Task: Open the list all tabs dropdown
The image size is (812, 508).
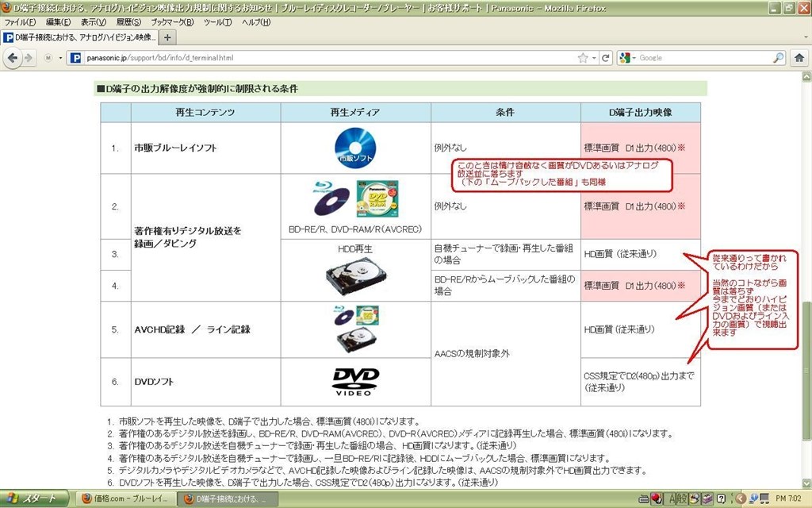Action: point(806,37)
